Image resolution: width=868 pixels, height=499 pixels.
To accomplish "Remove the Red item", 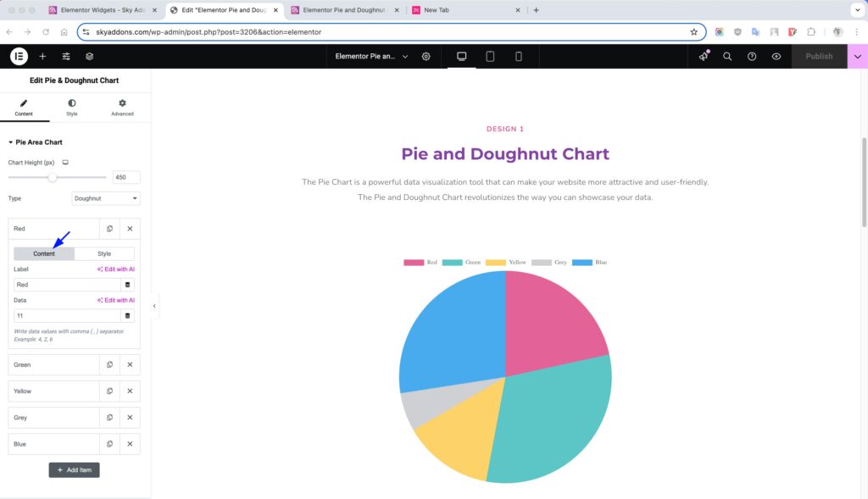I will pyautogui.click(x=130, y=229).
